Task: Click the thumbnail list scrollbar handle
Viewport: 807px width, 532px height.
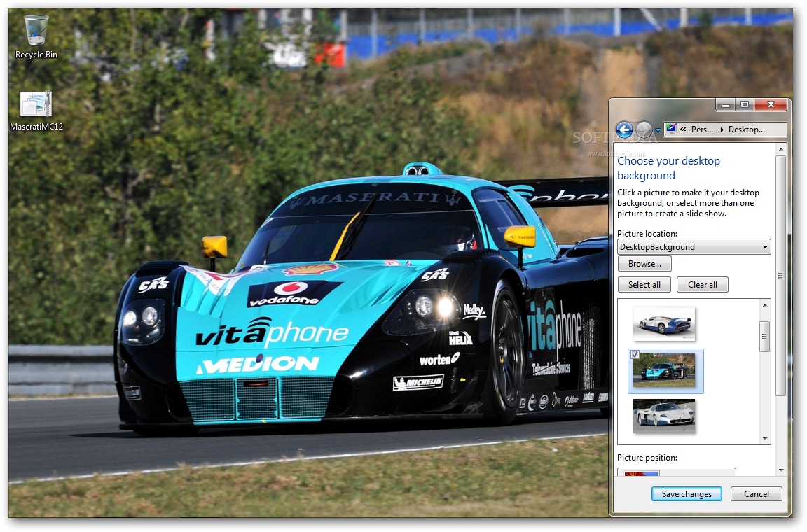Action: pyautogui.click(x=765, y=337)
